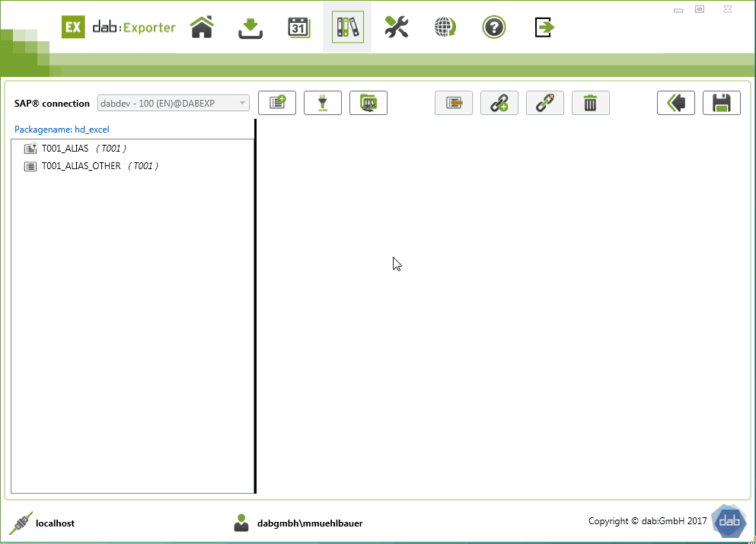756x544 pixels.
Task: Click the table icon beside T001_ALIAS
Action: pyautogui.click(x=30, y=148)
